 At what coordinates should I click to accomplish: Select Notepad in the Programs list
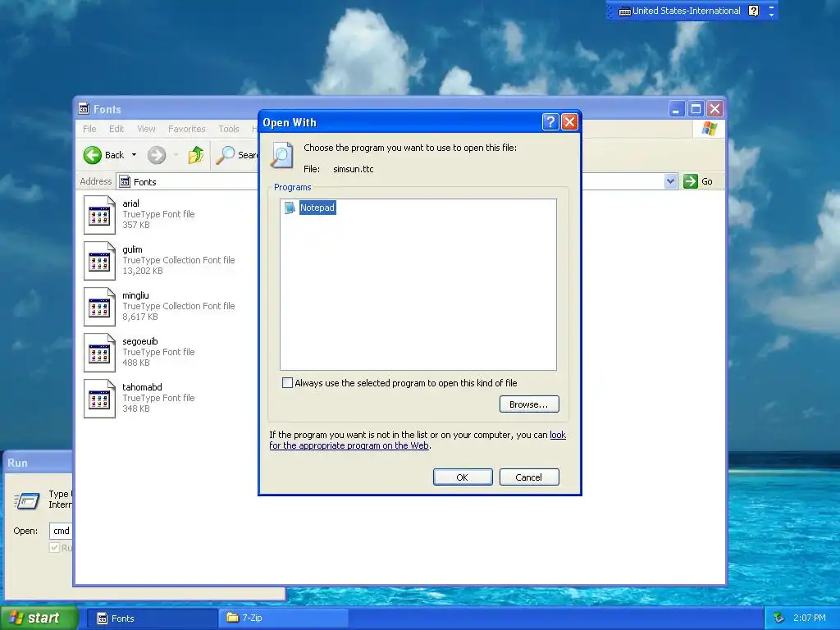(x=317, y=208)
